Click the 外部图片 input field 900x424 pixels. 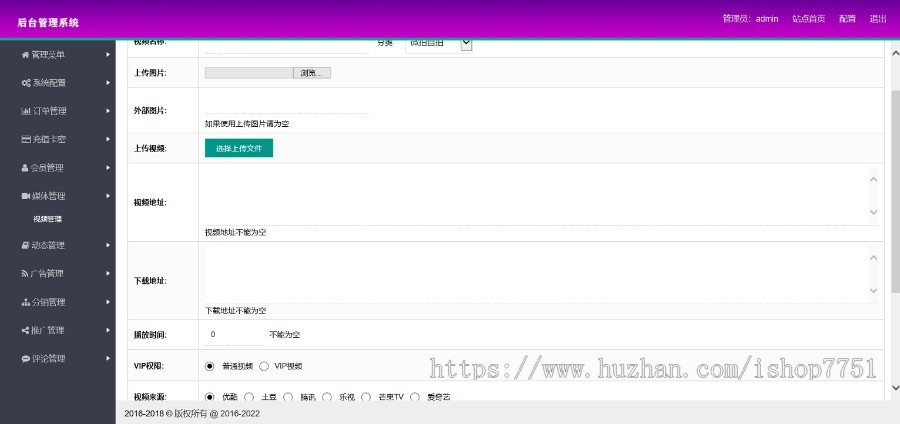(x=287, y=106)
